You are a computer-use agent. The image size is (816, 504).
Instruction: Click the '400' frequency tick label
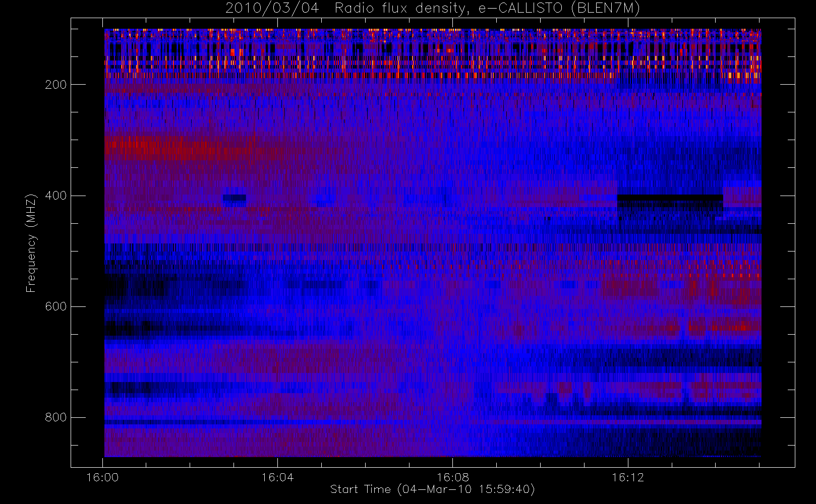point(56,196)
